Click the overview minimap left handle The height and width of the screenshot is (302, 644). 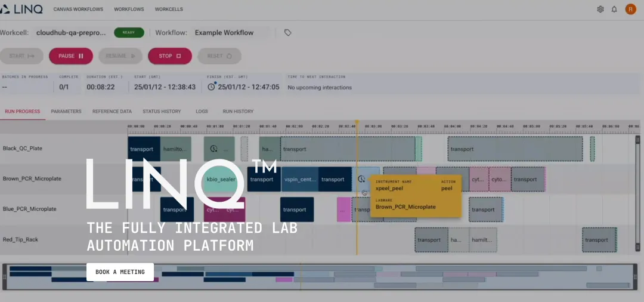point(5,277)
